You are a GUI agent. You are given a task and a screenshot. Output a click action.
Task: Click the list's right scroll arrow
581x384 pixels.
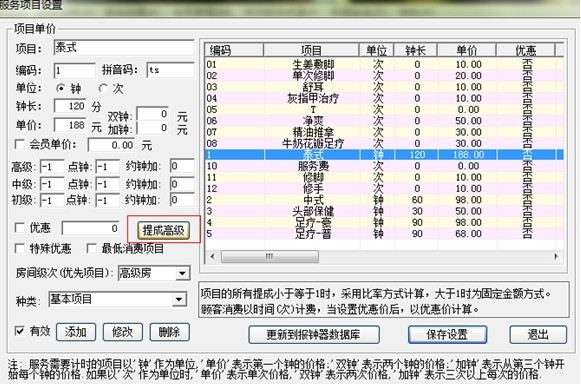556,256
